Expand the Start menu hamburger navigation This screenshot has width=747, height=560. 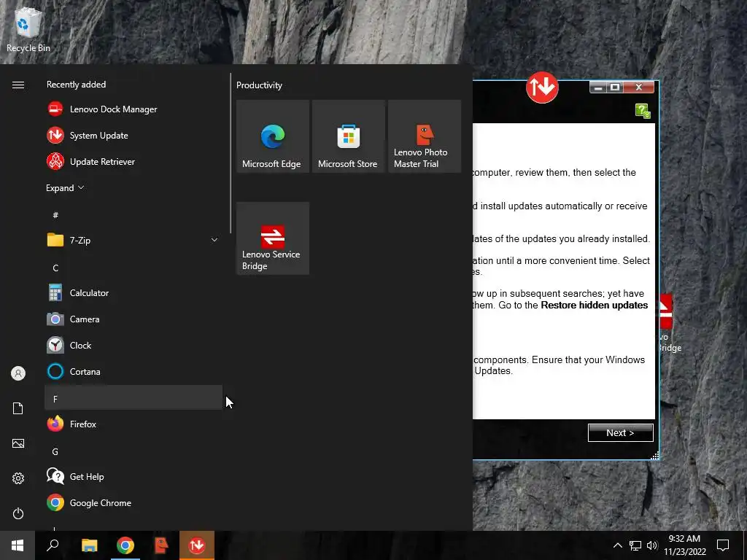pos(18,85)
